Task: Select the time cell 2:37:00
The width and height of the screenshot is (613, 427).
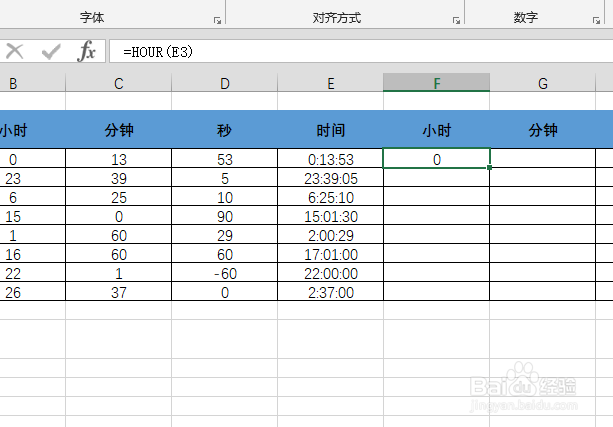Action: pyautogui.click(x=331, y=292)
